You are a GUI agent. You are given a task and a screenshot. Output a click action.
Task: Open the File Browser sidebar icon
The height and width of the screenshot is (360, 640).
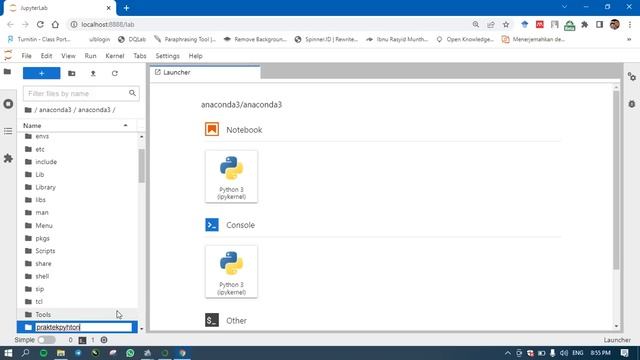7,72
